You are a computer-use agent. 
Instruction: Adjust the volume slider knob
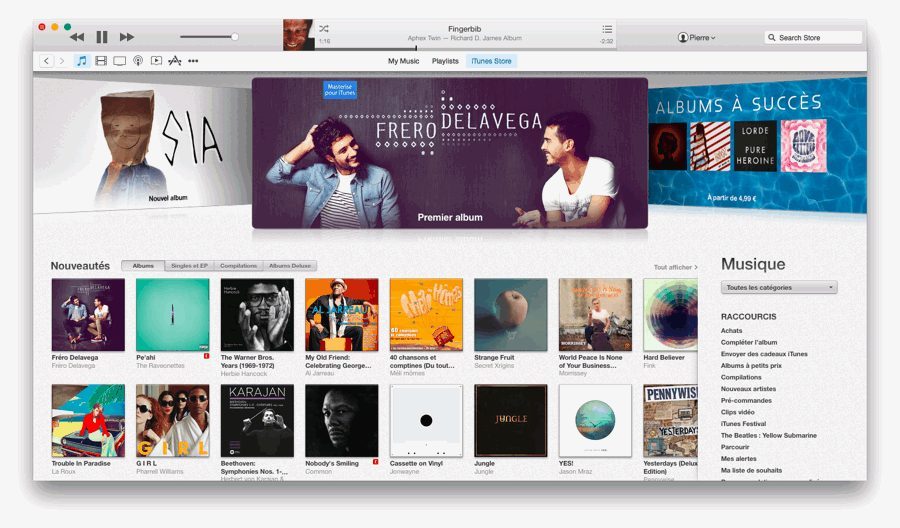(235, 37)
